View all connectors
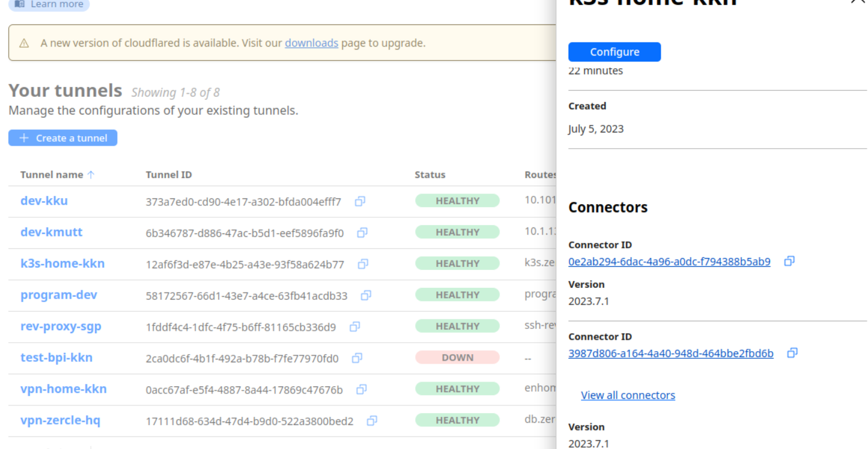The height and width of the screenshot is (449, 868). 628,395
